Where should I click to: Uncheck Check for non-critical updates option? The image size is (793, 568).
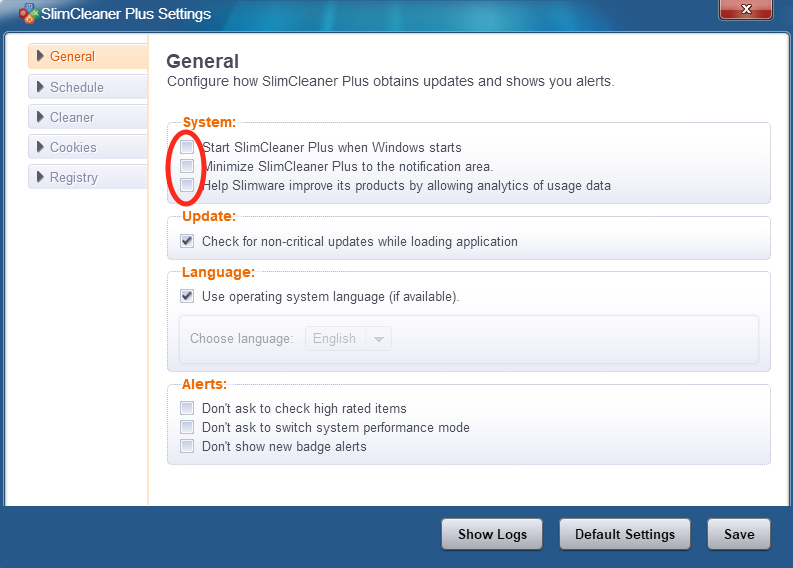coord(187,241)
